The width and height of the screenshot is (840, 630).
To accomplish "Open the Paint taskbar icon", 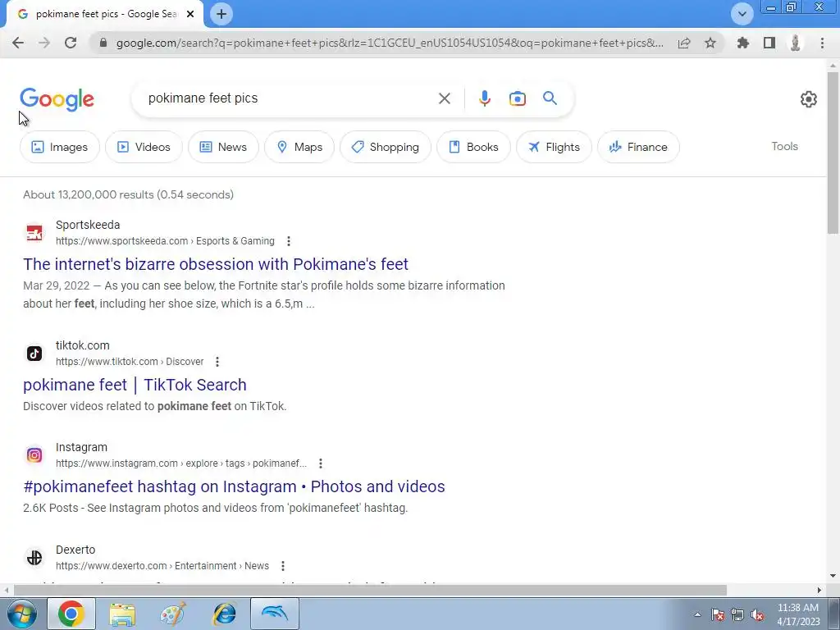I will coord(173,614).
